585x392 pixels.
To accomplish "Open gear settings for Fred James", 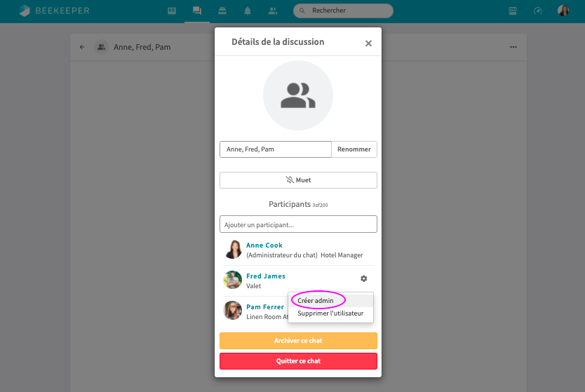I will coord(363,278).
